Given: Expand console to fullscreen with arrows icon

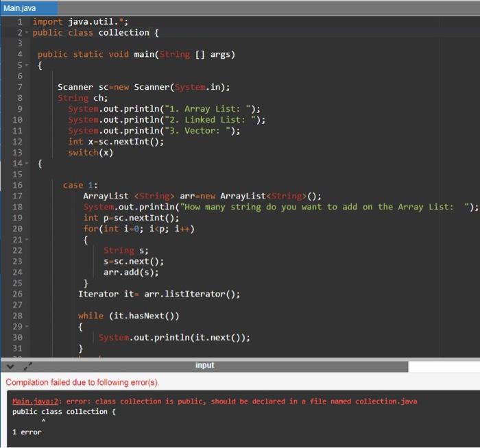Looking at the screenshot, I should coord(28,366).
